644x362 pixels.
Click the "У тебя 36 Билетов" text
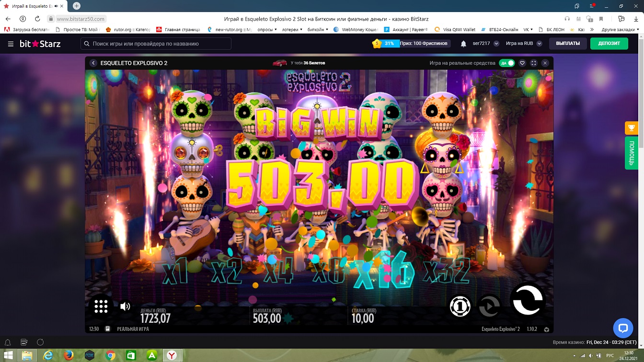[x=308, y=63]
